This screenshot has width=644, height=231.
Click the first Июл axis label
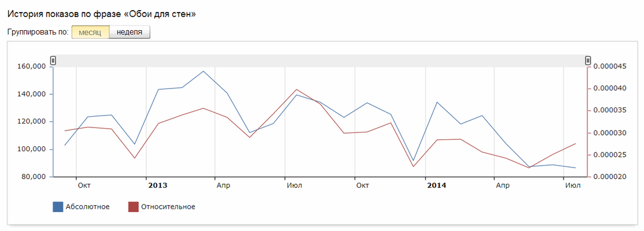pyautogui.click(x=294, y=186)
